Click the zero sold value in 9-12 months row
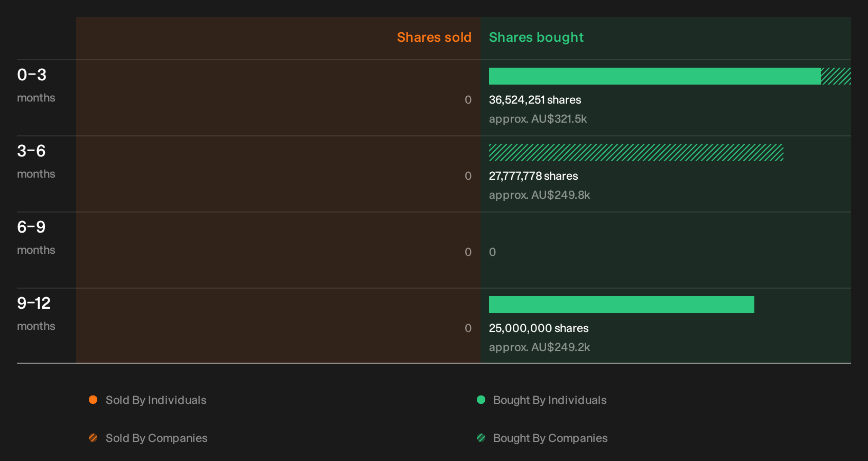 468,328
